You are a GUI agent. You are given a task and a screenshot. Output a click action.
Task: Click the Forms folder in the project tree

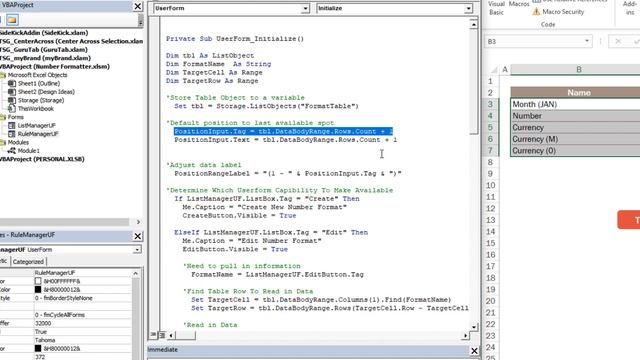[16, 117]
